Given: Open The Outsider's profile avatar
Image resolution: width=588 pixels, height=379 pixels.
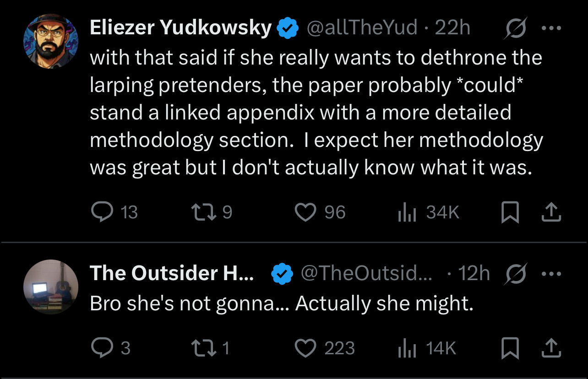Looking at the screenshot, I should (51, 287).
